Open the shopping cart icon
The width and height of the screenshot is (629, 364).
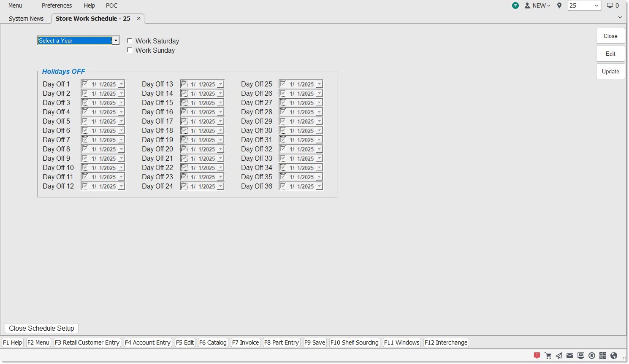coord(548,356)
